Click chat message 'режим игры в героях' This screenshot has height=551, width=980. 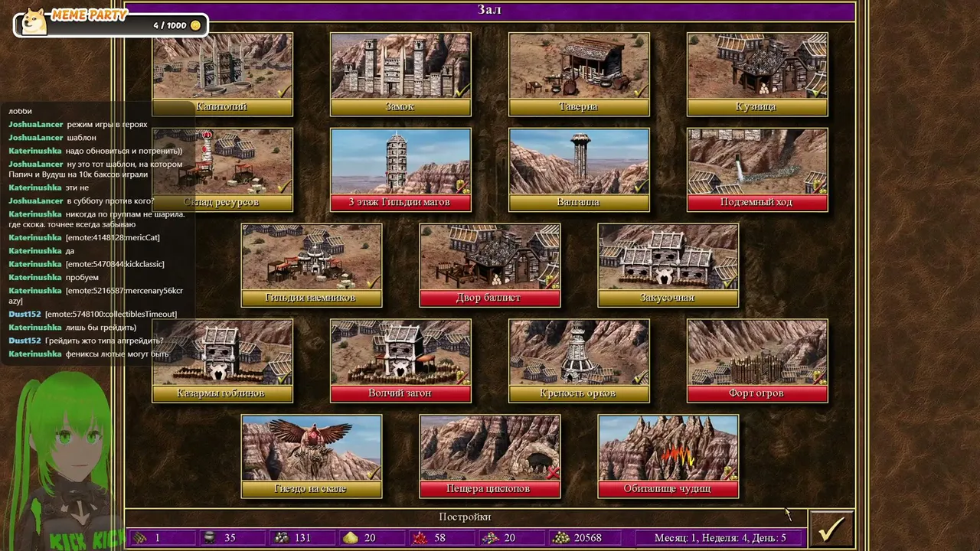(x=107, y=125)
